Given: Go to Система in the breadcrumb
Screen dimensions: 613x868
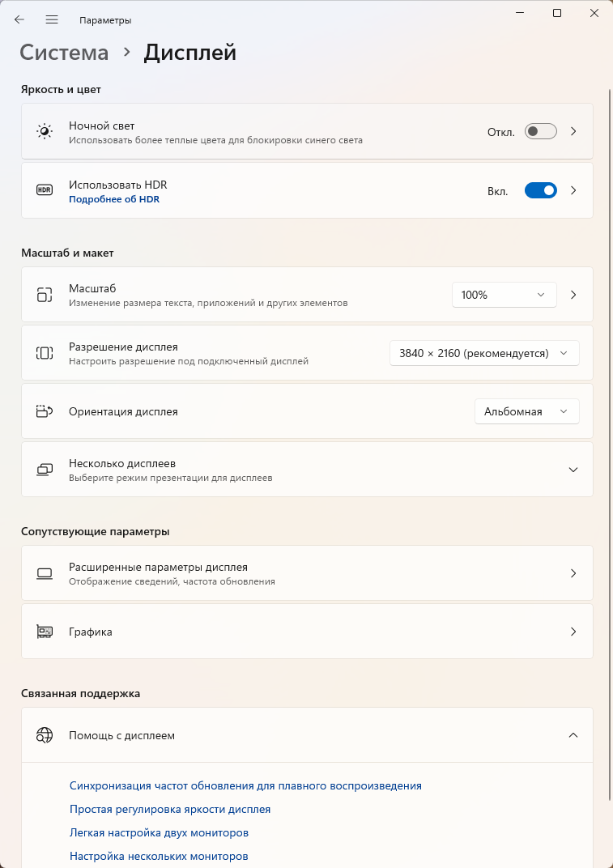Looking at the screenshot, I should [x=64, y=53].
